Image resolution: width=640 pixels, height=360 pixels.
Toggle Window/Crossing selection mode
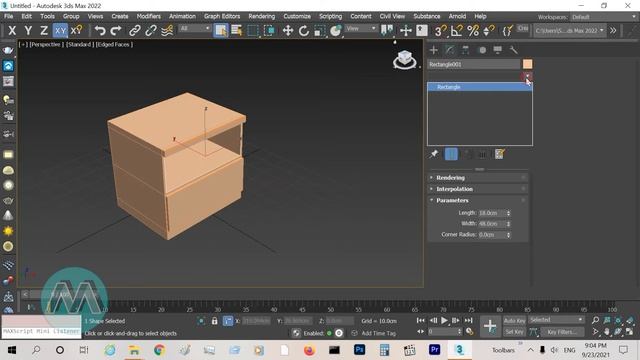[x=269, y=31]
